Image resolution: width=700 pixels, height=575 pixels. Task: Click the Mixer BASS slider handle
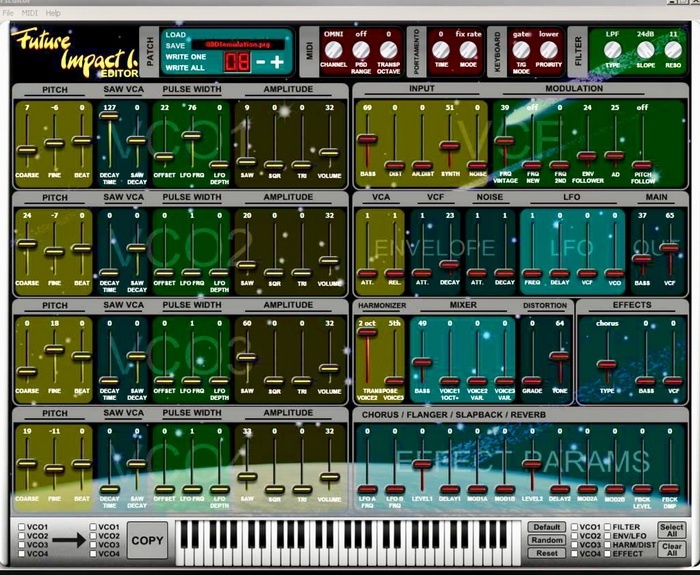click(x=422, y=362)
